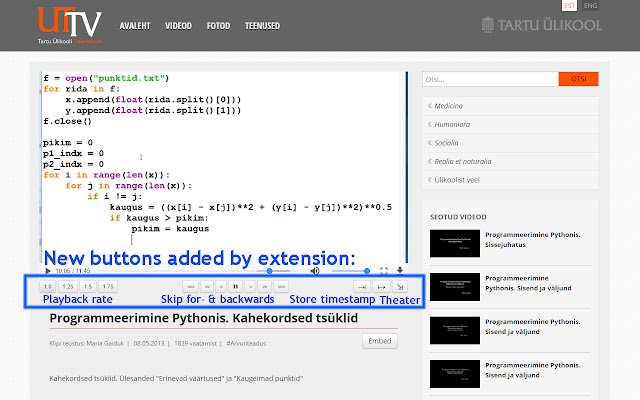
Task: Expand the Socialia category
Action: coord(510,143)
